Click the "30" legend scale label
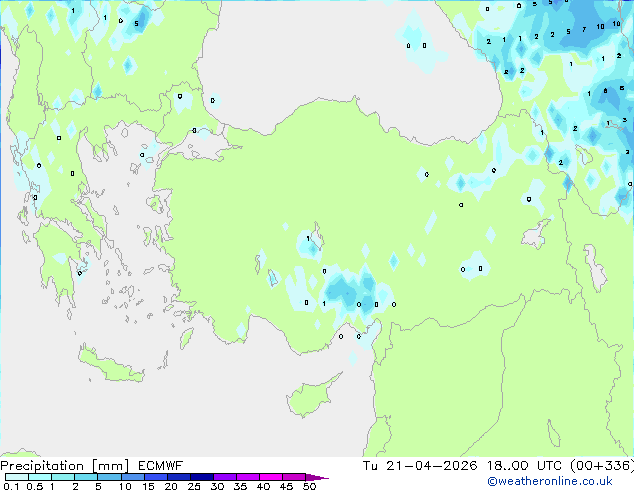 pos(217,486)
